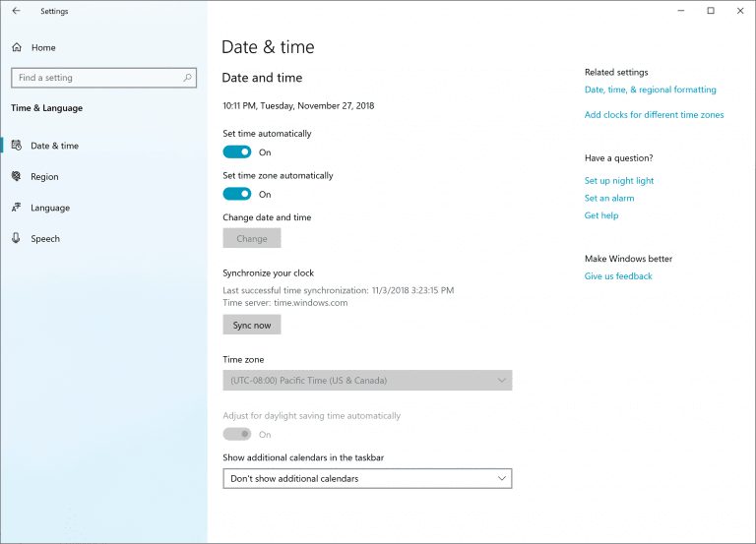Toggle Adjust for daylight saving time

click(237, 434)
